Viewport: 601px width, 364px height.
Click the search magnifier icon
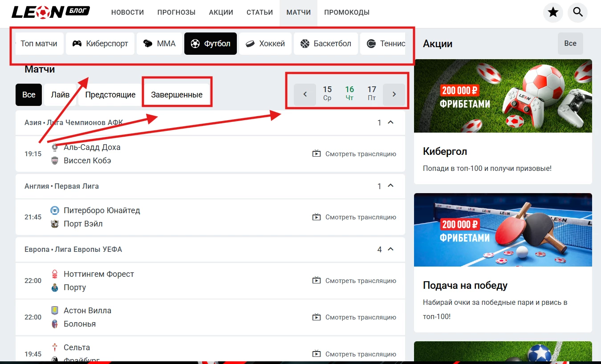pos(578,12)
